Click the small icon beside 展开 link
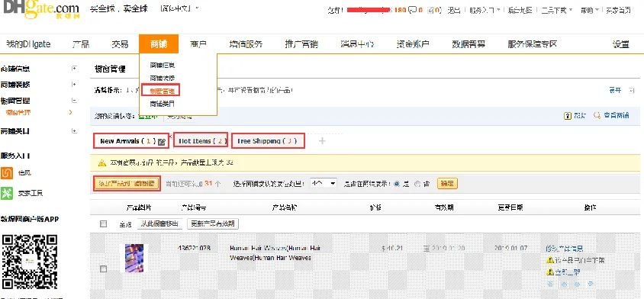The width and height of the screenshot is (644, 299). point(632,90)
